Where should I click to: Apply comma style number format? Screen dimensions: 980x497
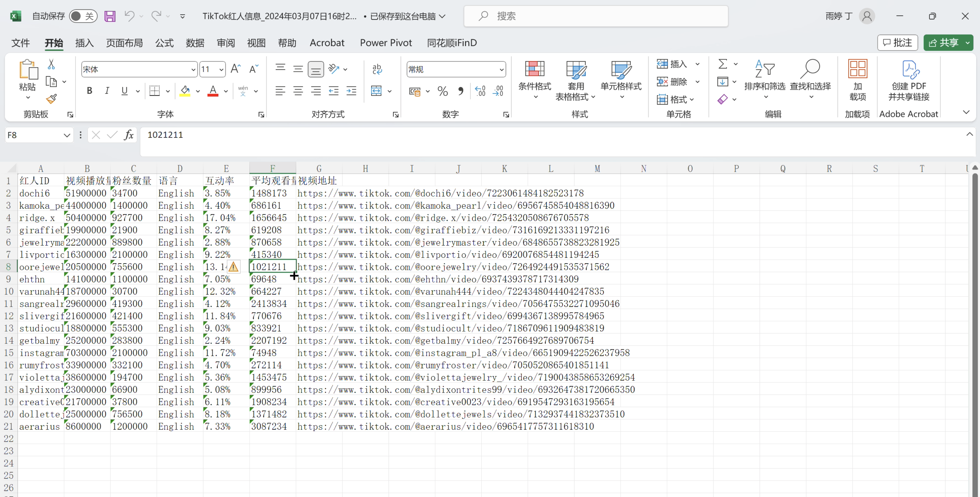tap(461, 91)
